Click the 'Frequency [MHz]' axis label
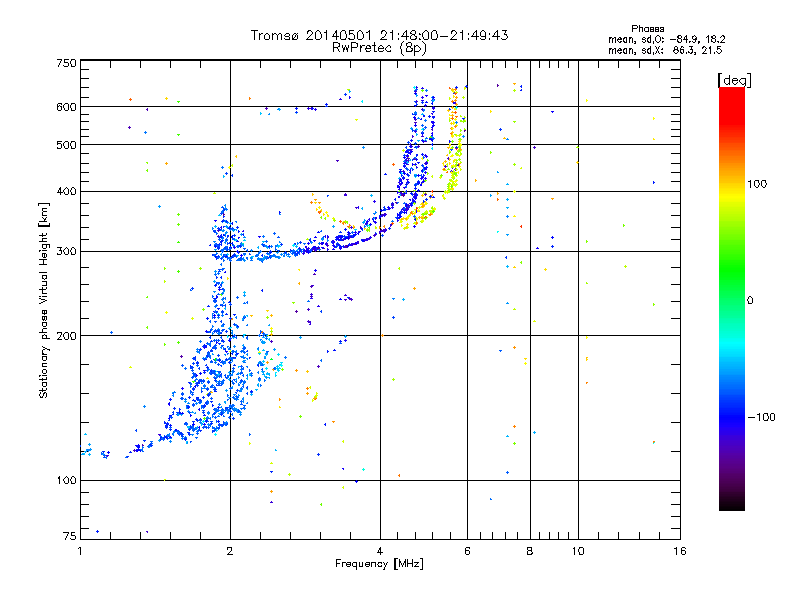The height and width of the screenshot is (600, 800). click(379, 564)
